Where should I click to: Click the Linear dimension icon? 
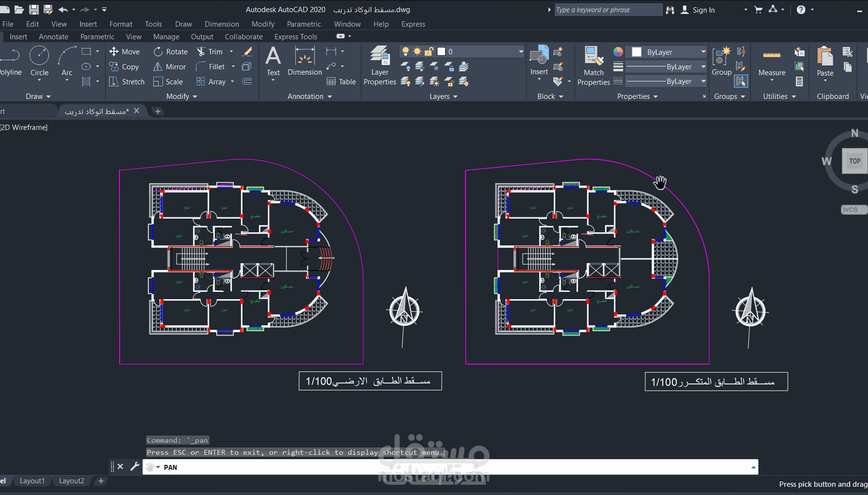(x=331, y=51)
